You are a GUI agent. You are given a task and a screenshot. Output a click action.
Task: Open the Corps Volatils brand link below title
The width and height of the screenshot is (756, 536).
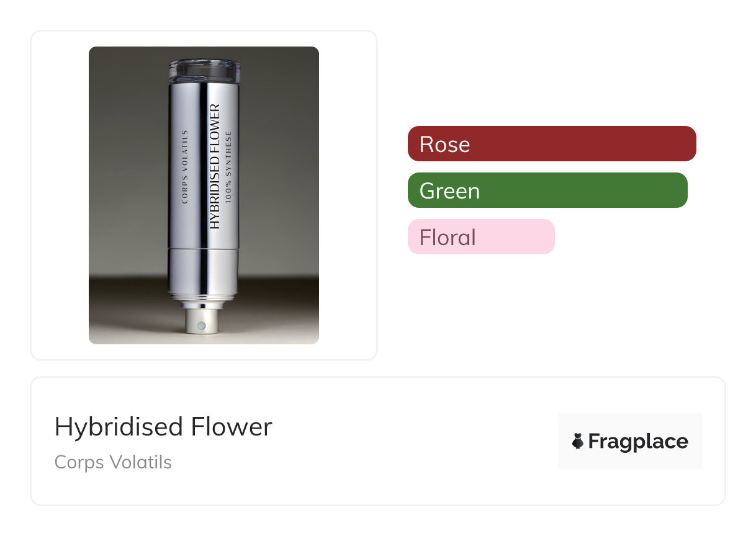[113, 462]
